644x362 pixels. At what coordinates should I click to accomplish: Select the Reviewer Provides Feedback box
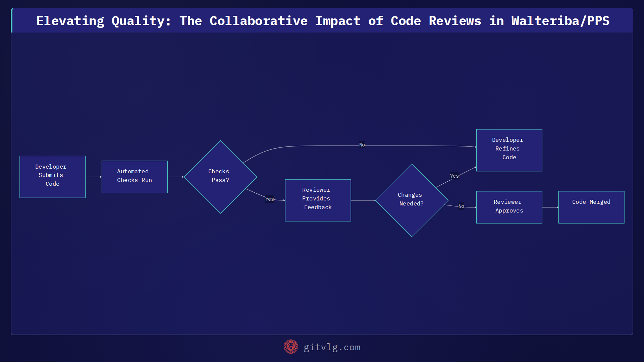(318, 200)
